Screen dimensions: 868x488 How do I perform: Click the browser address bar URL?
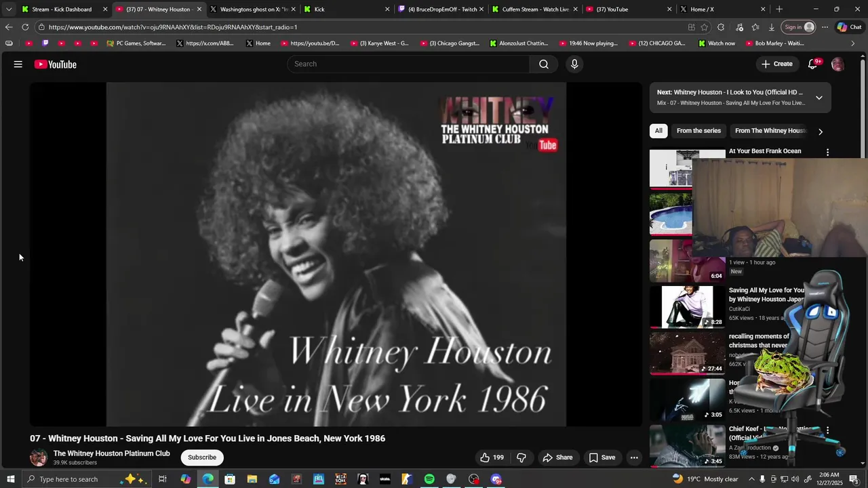[x=173, y=27]
